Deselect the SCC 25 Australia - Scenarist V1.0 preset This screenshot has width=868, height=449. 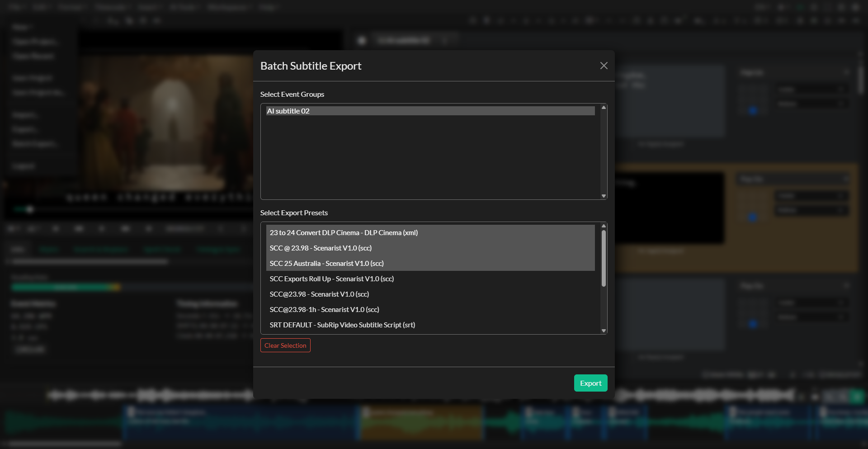click(407, 263)
